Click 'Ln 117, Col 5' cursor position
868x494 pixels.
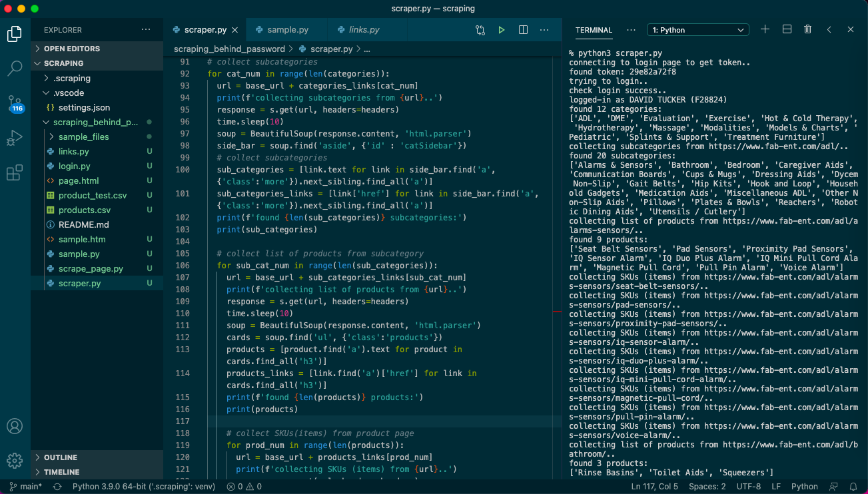(x=655, y=487)
